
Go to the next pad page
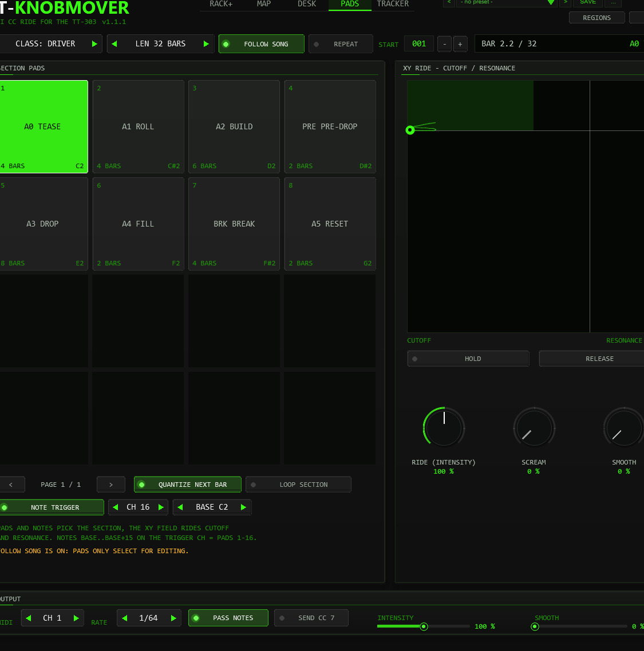click(111, 485)
